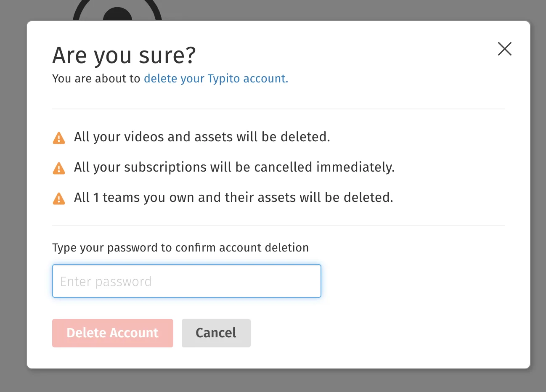Click warning triangle beside teams deletion message
This screenshot has width=546, height=392.
(59, 199)
